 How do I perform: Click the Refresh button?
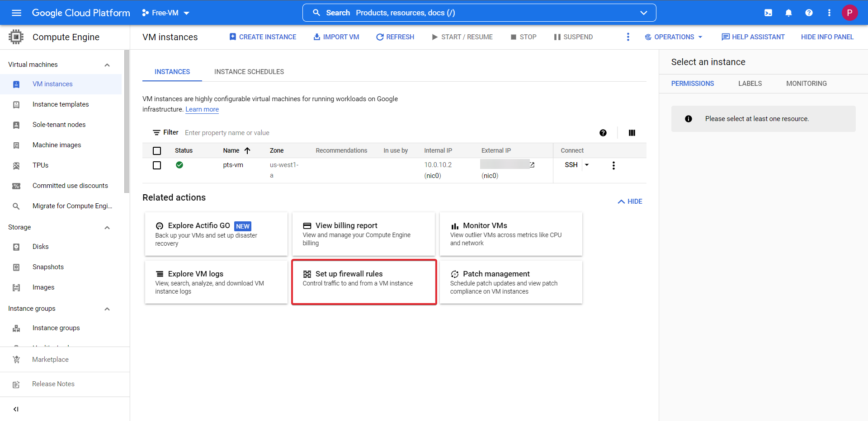(395, 37)
